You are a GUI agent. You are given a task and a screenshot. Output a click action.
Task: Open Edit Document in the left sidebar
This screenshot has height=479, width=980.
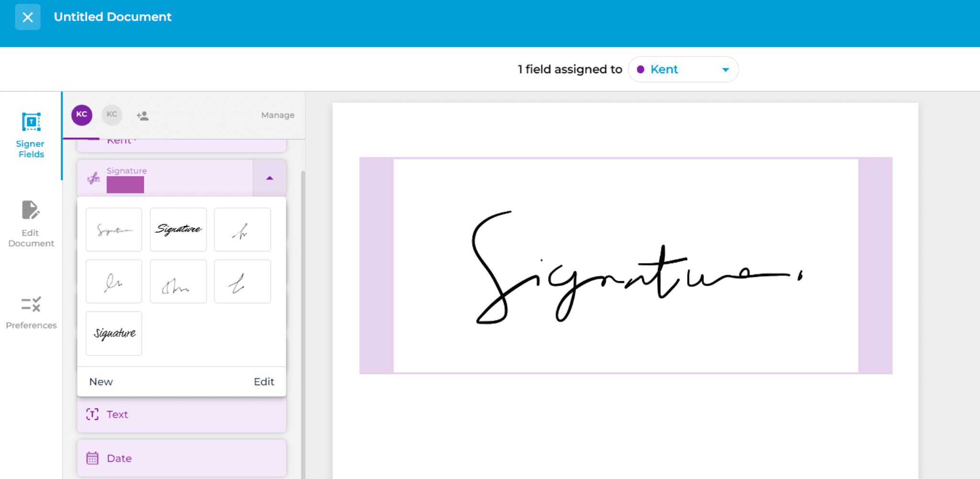pos(30,225)
